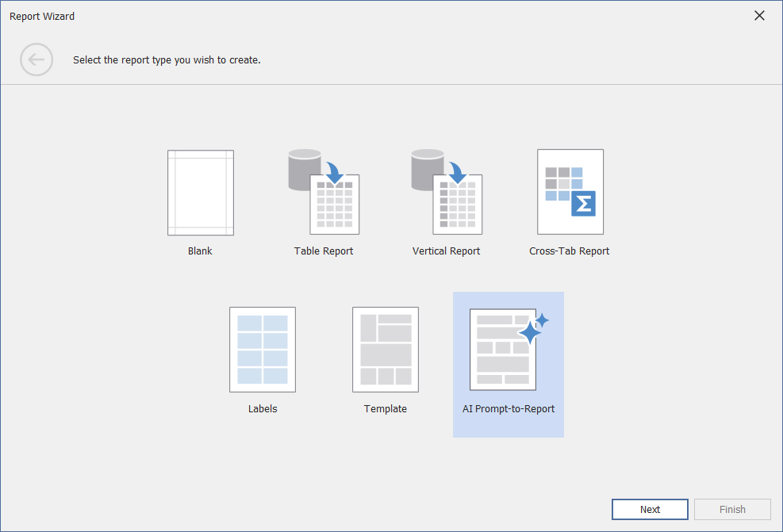Click the "Table Report" label text
The width and height of the screenshot is (783, 532).
pos(324,251)
